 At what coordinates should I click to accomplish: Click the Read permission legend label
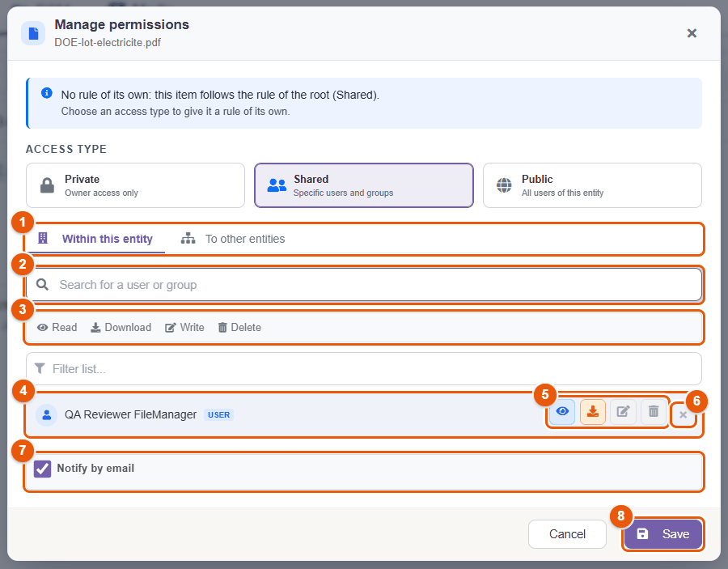[57, 328]
